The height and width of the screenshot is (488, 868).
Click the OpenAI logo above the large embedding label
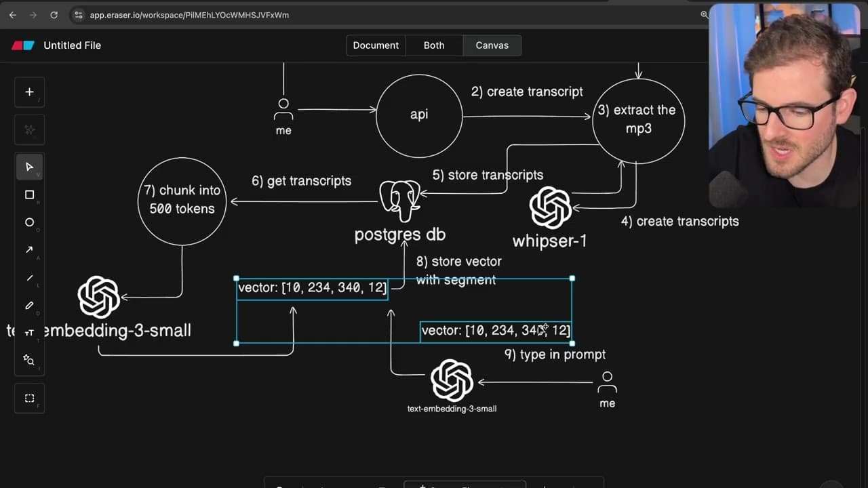[x=99, y=297]
